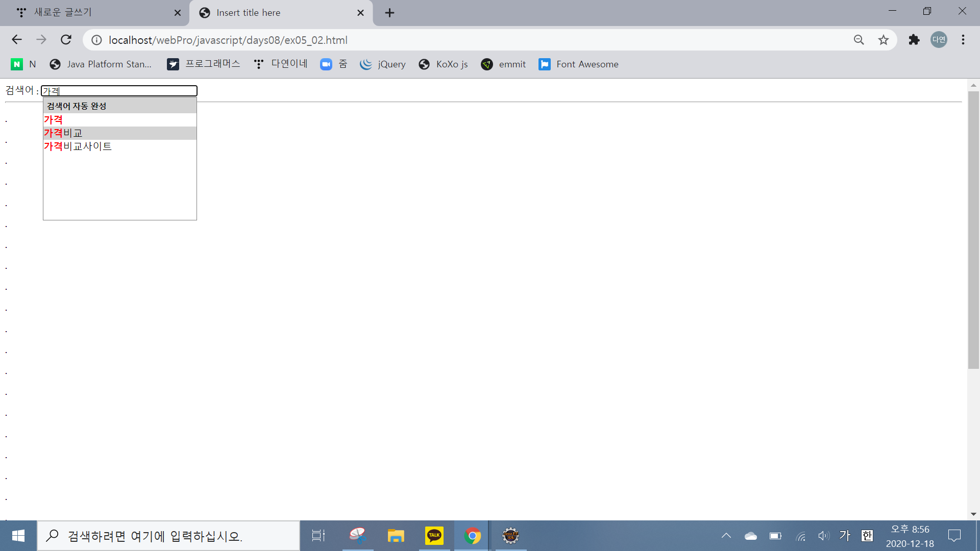
Task: Open the Chrome extensions puzzle icon
Action: 914,40
